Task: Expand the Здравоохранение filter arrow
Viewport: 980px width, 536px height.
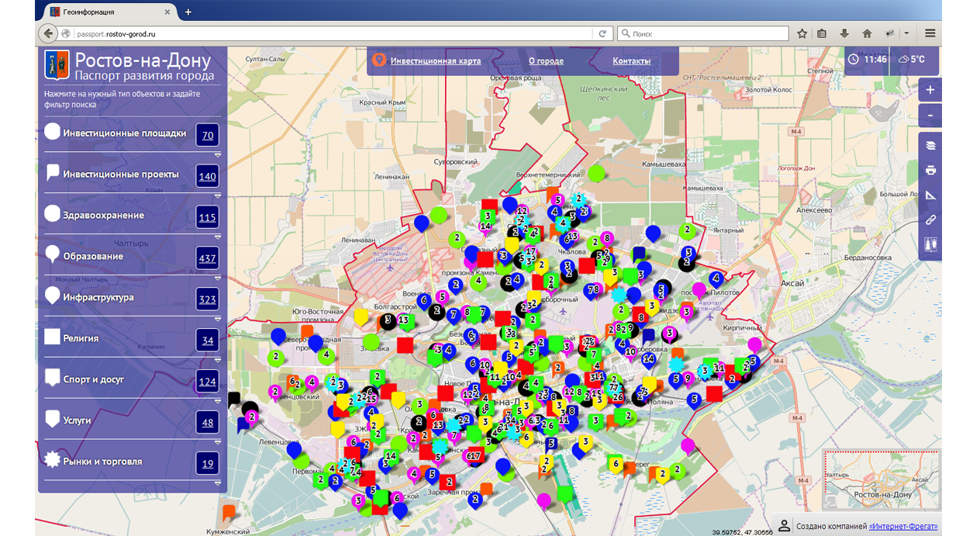Action: (x=218, y=237)
